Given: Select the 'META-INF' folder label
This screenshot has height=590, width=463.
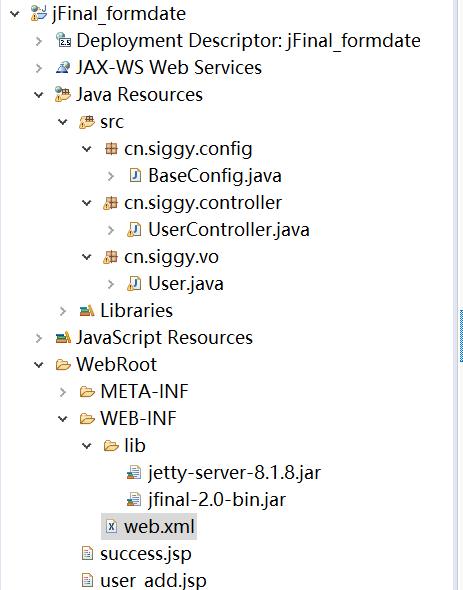Looking at the screenshot, I should coord(145,392).
